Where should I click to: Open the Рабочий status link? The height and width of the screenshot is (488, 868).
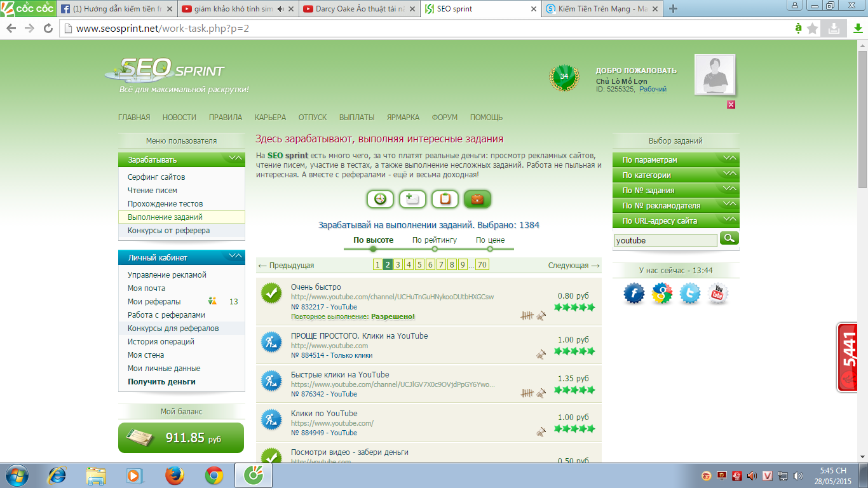coord(653,90)
